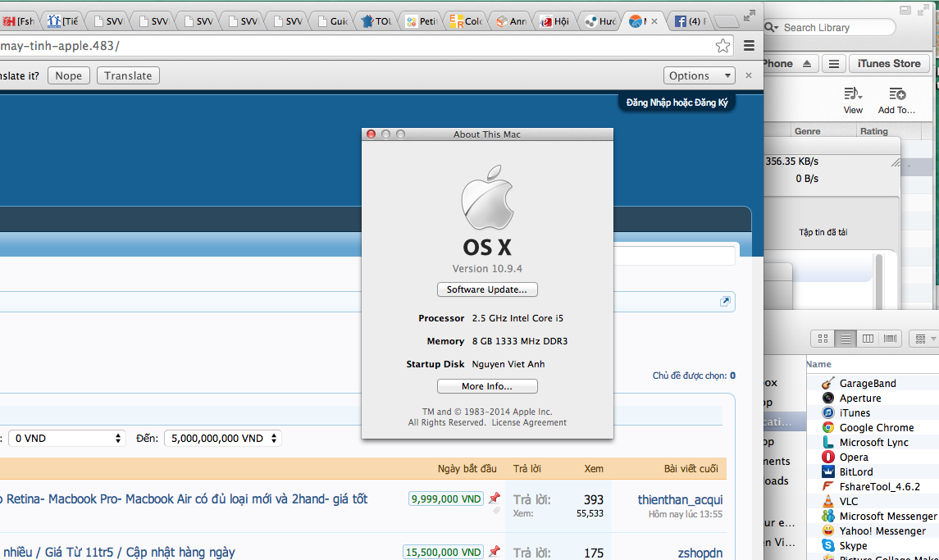
Task: Select the FshareTool icon in Finder
Action: coord(828,486)
